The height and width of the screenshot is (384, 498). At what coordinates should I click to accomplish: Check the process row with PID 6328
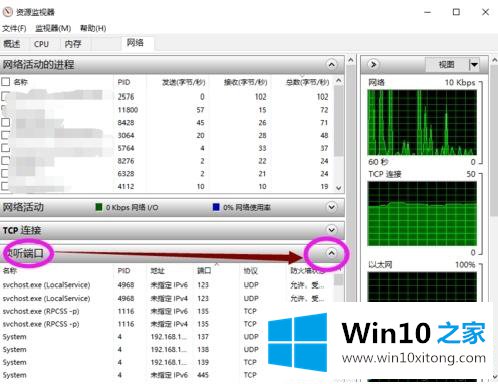(6, 173)
